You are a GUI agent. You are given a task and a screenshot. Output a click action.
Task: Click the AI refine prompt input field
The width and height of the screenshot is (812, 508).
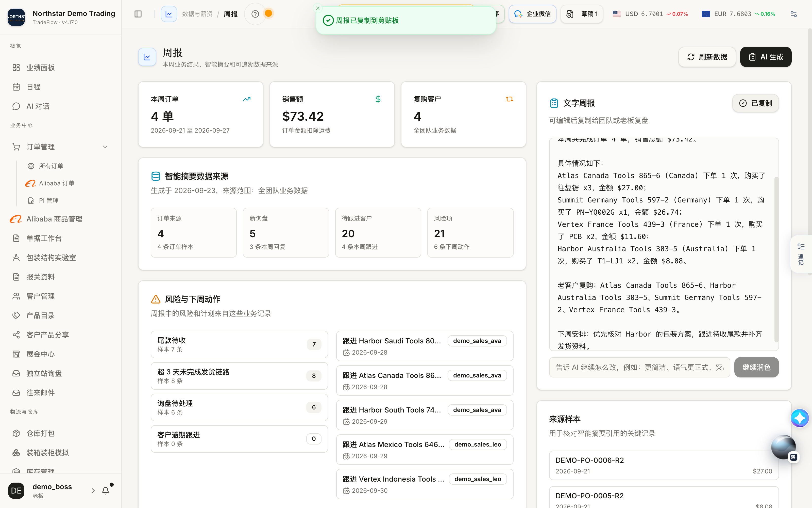[x=639, y=367]
